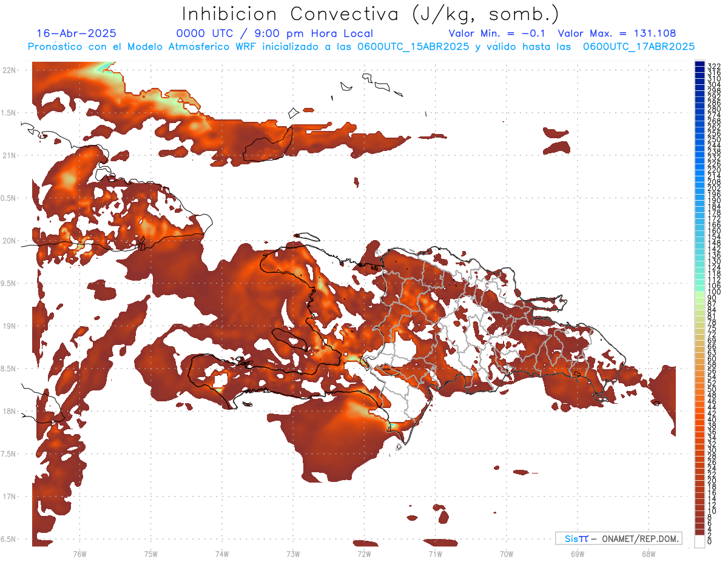Click the 'ONAMET/REP.DOM.' attribution box
The height and width of the screenshot is (562, 728).
[619, 538]
